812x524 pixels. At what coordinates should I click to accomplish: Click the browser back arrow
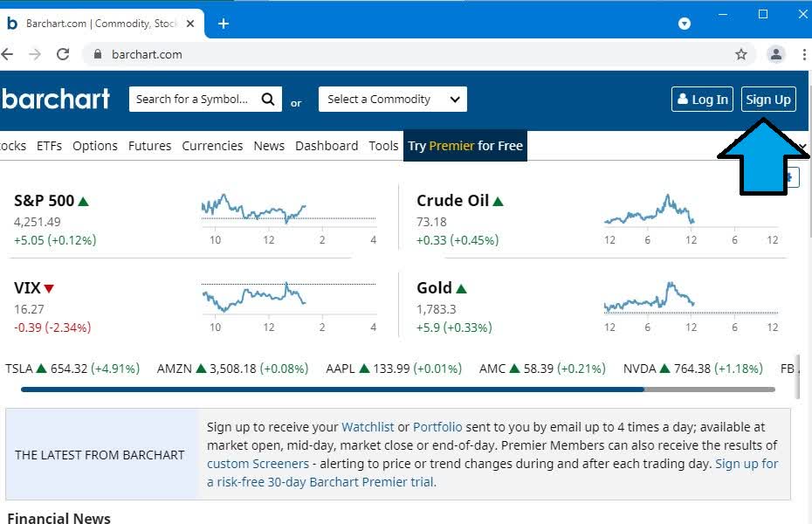[7, 54]
